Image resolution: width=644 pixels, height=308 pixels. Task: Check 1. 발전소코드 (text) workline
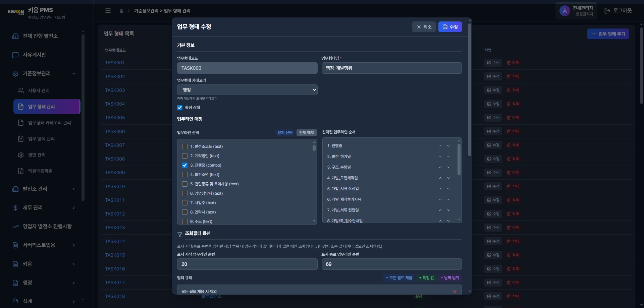(185, 146)
